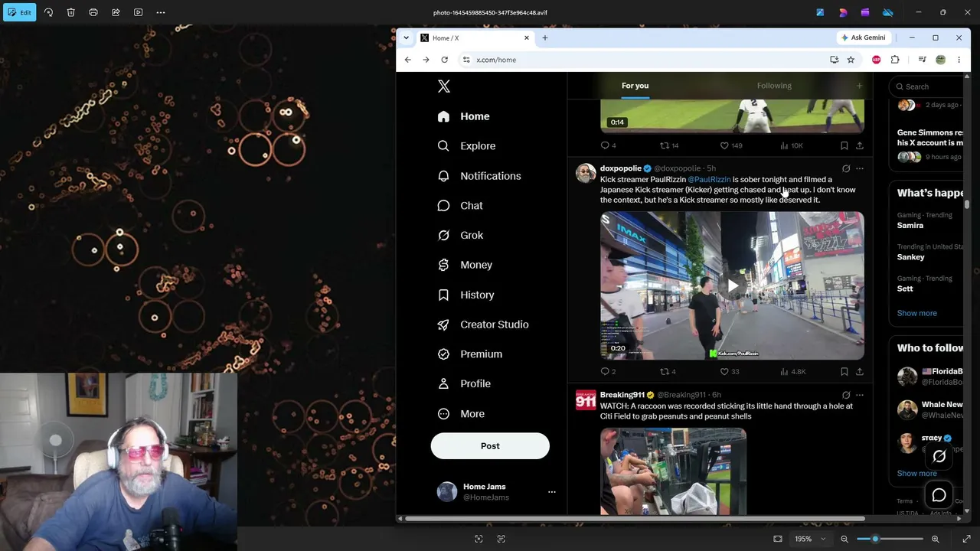Open the Chrome profile avatar
This screenshot has height=551, width=980.
click(940, 60)
